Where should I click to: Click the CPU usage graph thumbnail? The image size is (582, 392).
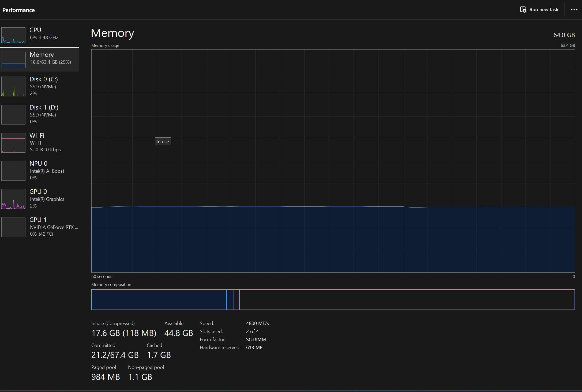tap(13, 35)
